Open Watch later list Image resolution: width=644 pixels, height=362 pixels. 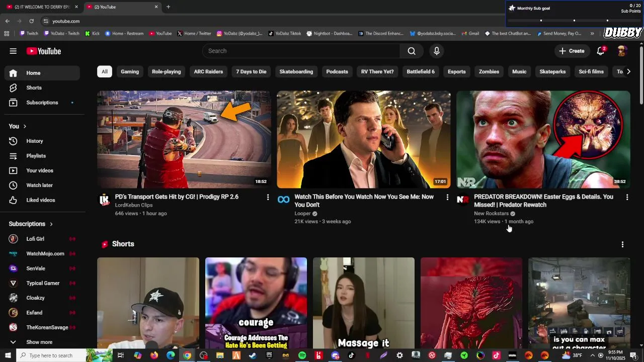(x=42, y=185)
